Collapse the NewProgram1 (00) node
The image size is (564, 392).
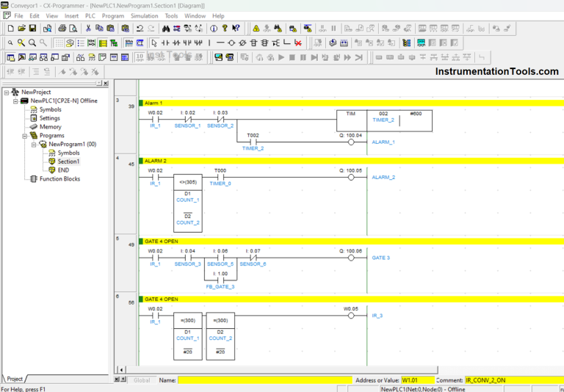click(x=33, y=145)
